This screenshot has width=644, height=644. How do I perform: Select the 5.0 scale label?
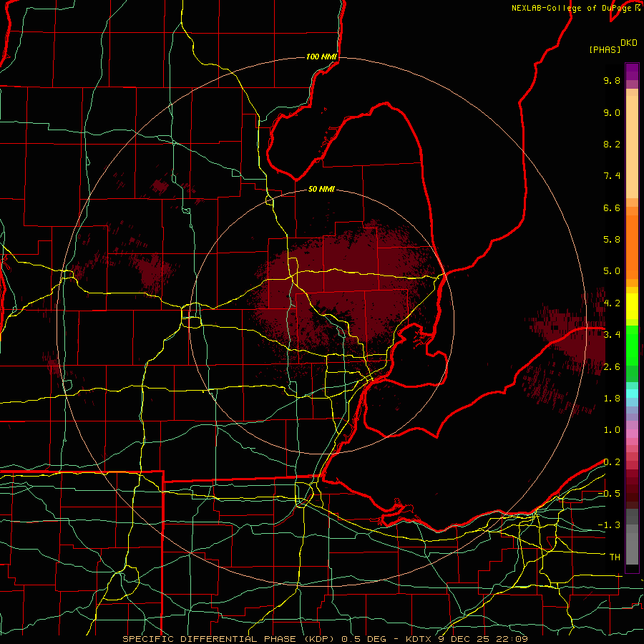click(x=612, y=271)
